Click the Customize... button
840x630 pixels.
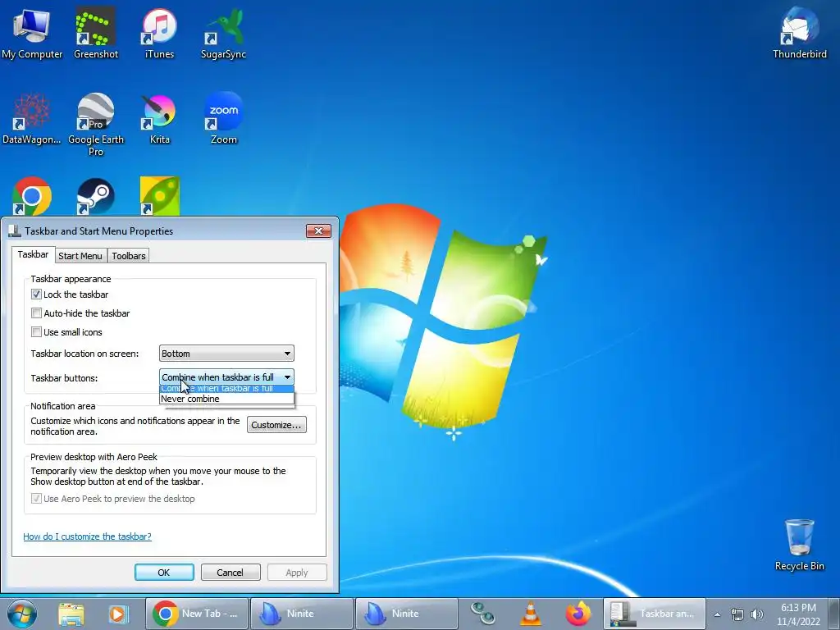pos(276,425)
